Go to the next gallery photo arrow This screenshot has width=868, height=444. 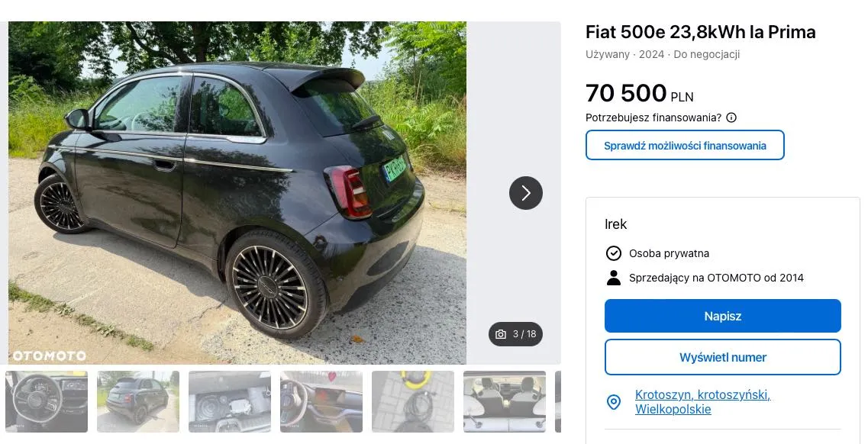(x=526, y=193)
